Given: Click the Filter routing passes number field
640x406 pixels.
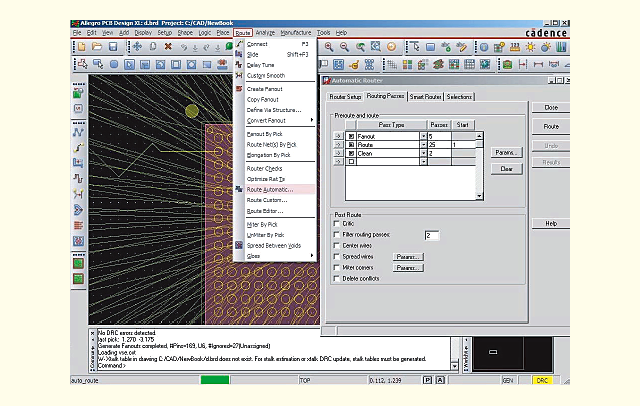Looking at the screenshot, I should (432, 235).
